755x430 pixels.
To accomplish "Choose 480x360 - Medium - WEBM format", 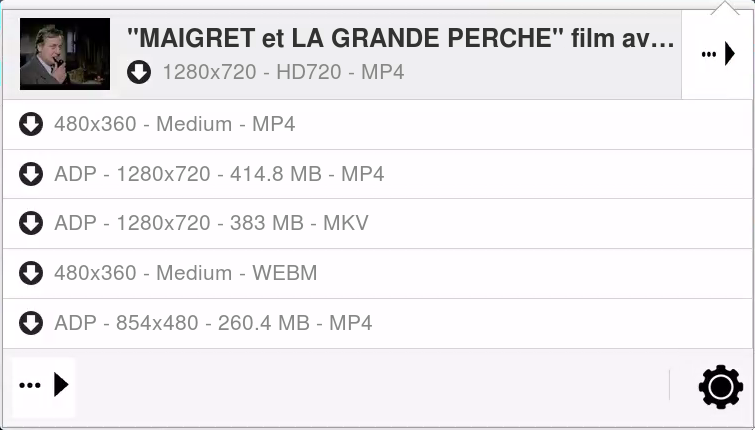I will click(x=186, y=273).
